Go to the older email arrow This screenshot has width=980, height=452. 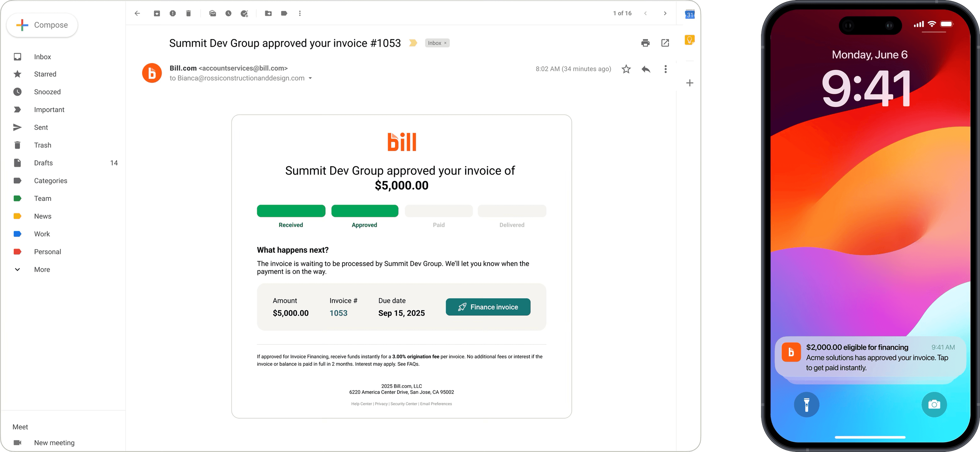click(x=665, y=13)
